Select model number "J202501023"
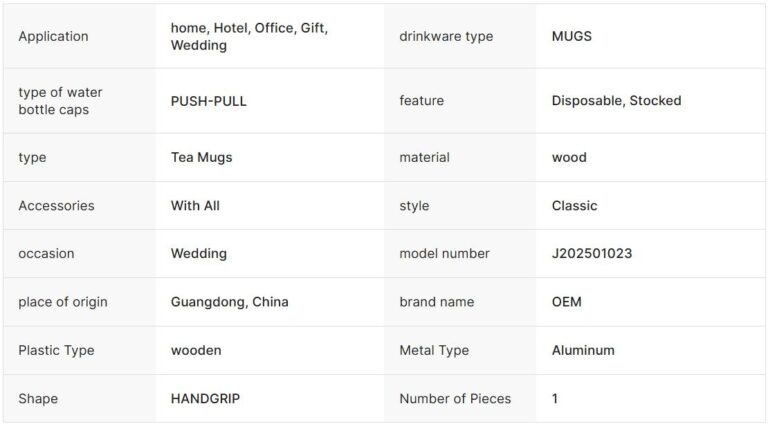The height and width of the screenshot is (424, 768). coord(592,254)
